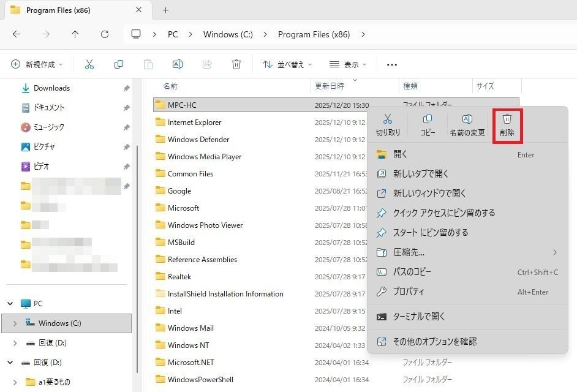This screenshot has height=392, width=577.
Task: Collapse the PC tree node
Action: click(x=10, y=304)
